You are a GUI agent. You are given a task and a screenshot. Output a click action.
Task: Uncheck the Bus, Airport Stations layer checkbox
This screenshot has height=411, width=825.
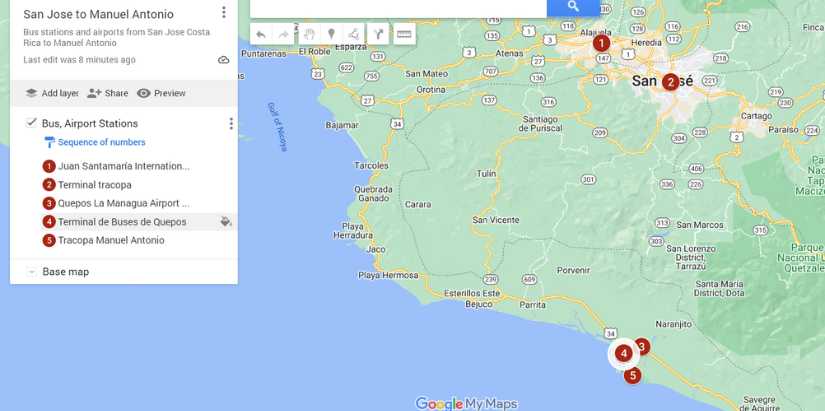32,123
